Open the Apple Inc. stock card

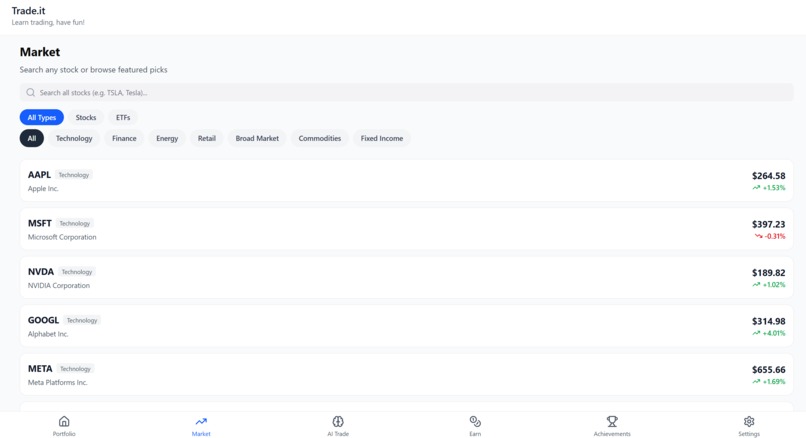407,180
